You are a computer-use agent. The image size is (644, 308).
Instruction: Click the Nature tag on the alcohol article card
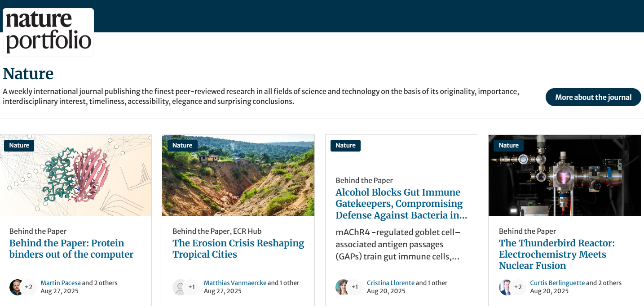(345, 145)
